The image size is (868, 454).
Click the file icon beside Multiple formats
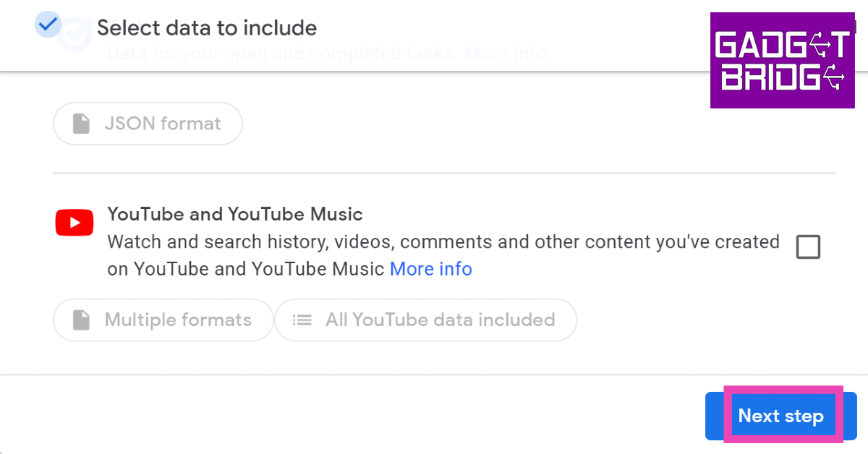[x=81, y=320]
